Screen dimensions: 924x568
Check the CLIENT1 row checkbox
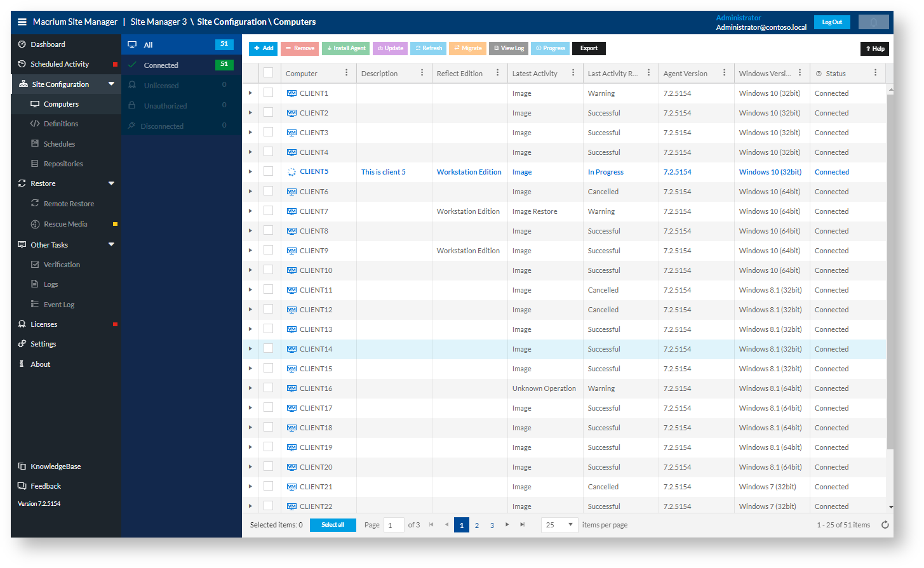[268, 93]
